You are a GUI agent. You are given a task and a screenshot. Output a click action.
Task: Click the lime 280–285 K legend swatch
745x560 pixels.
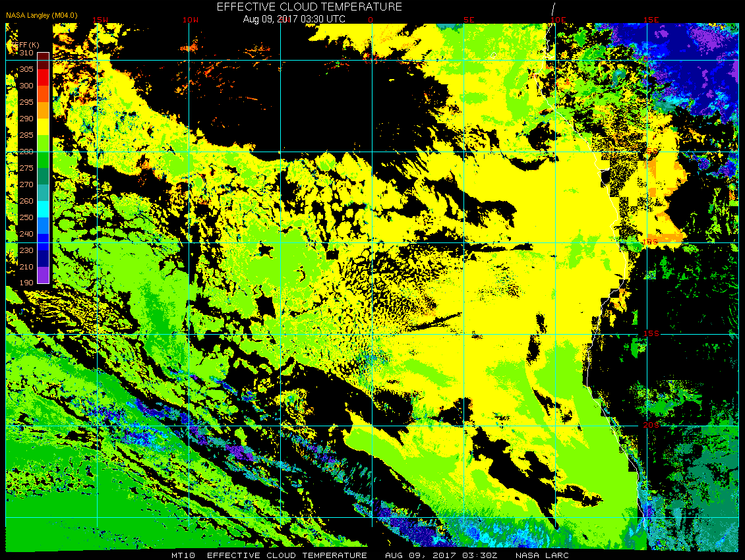[x=44, y=144]
